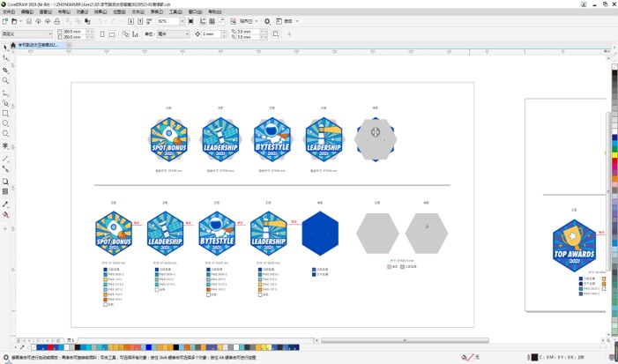Open the 对象 menu
618x364 pixels.
click(x=82, y=11)
